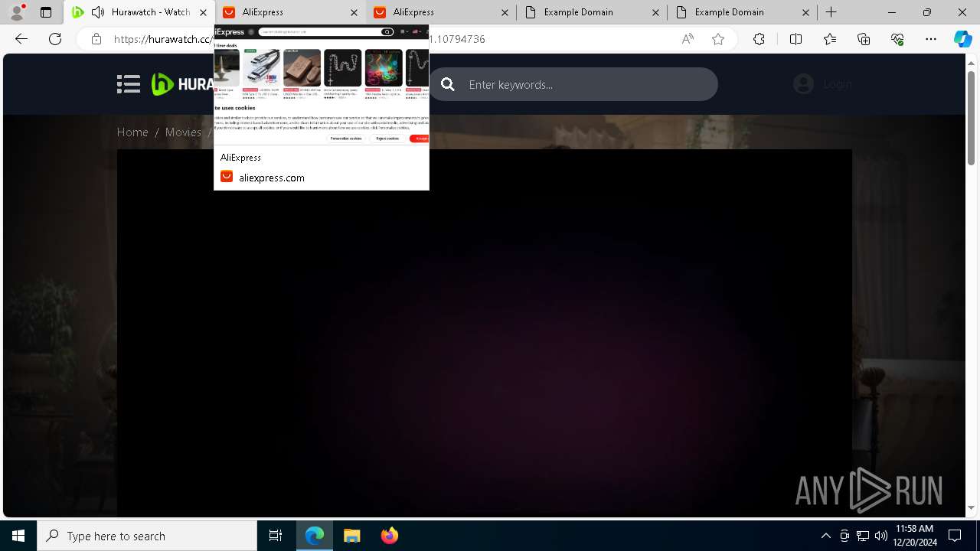Close the second Example Domain tab
This screenshot has width=980, height=551.
805,12
